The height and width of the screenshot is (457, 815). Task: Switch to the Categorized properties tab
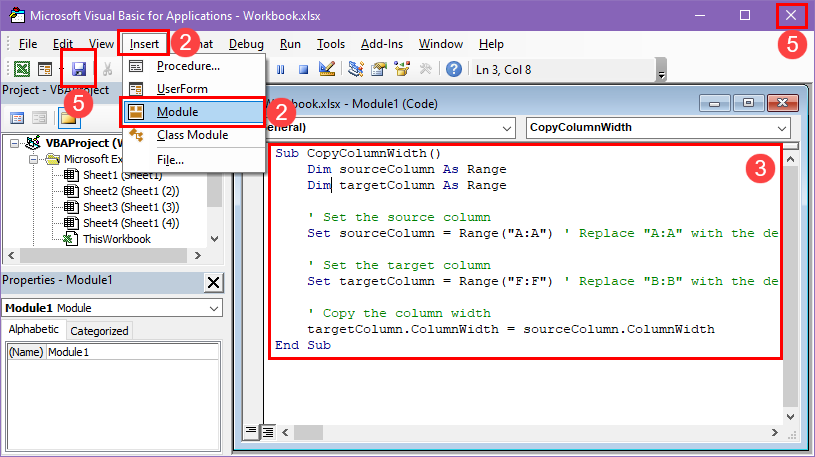click(x=99, y=331)
